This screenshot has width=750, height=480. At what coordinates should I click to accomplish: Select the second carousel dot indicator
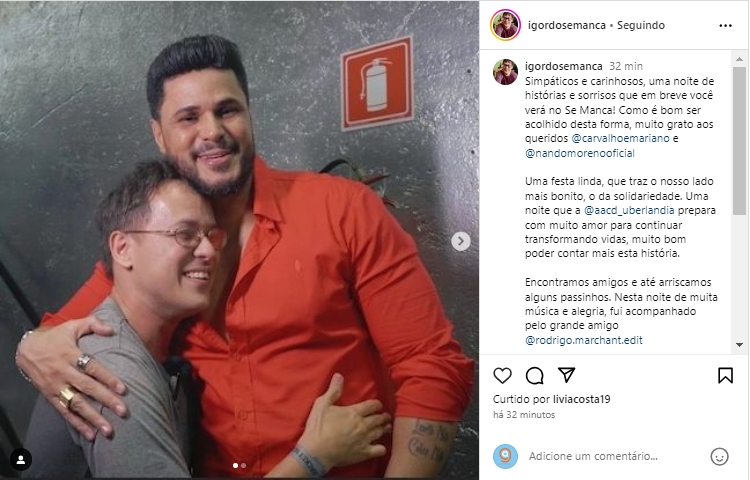point(243,465)
